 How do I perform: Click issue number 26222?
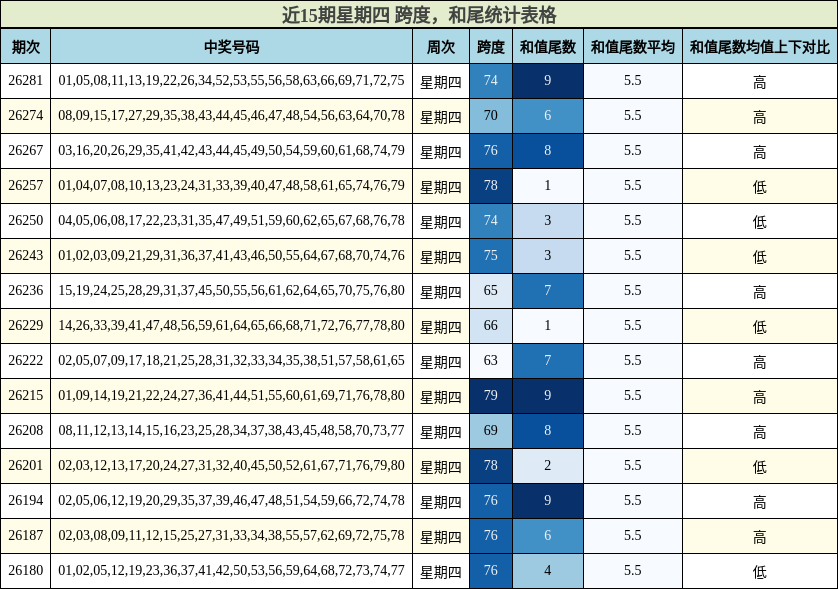tap(26, 361)
